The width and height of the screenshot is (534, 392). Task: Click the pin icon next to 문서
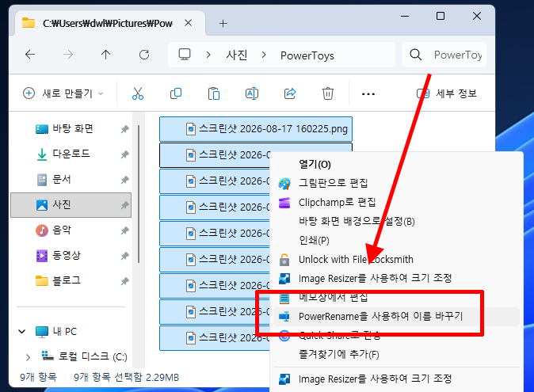pos(124,179)
